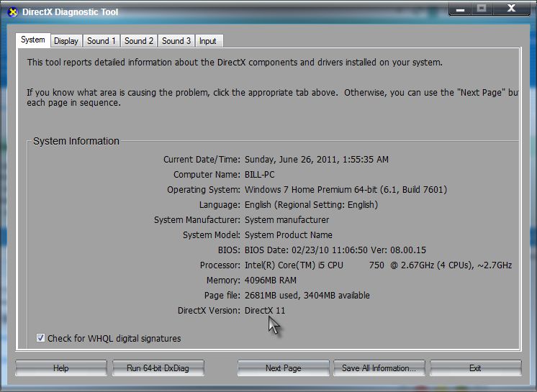Click the 'System manufacturer' value
The image size is (537, 392).
coord(287,219)
